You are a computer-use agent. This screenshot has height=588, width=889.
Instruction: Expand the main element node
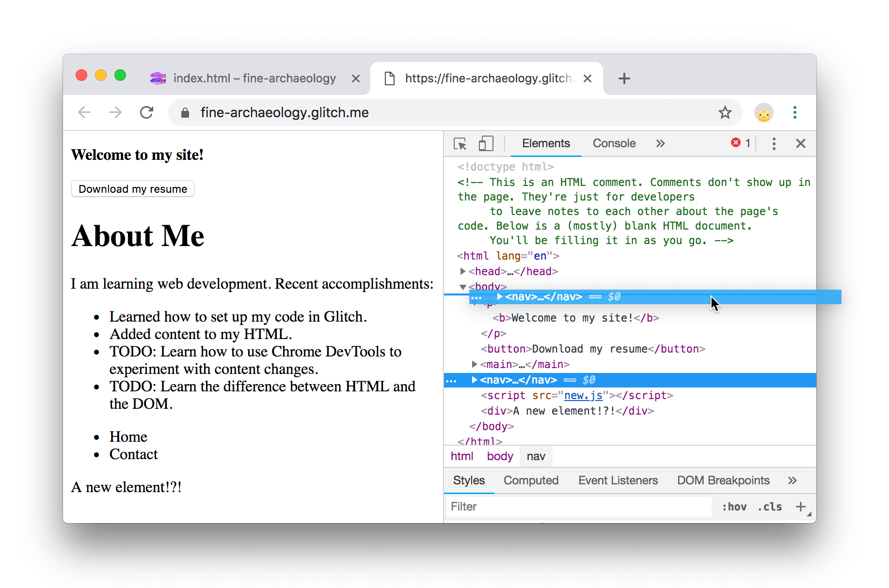point(475,364)
